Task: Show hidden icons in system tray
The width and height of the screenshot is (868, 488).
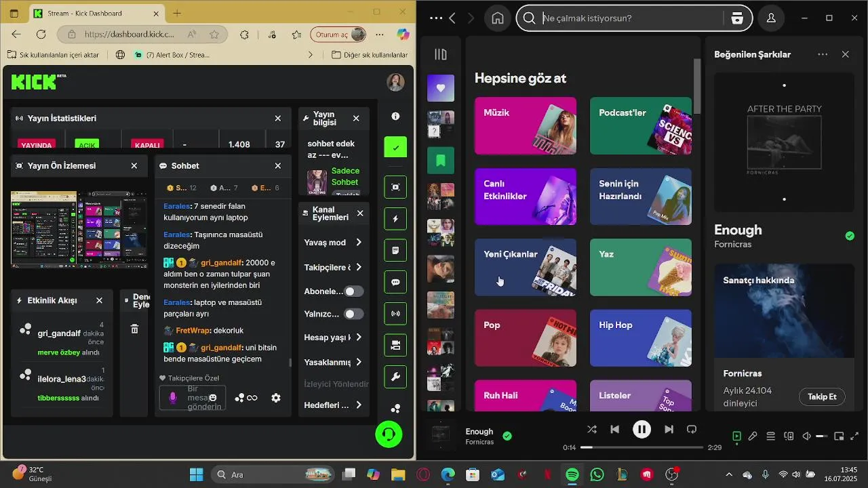Action: click(729, 474)
